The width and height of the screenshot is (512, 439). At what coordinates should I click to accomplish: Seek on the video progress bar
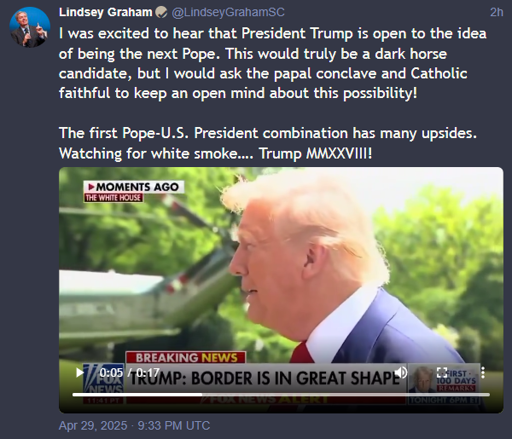click(281, 395)
